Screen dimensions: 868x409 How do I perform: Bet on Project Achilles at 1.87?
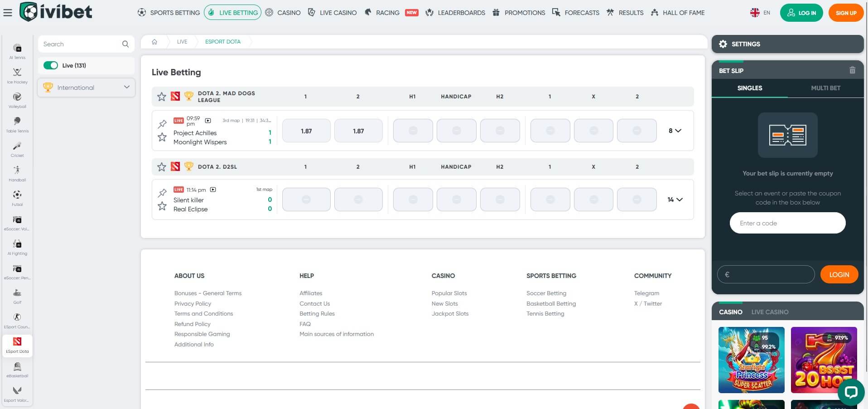[306, 131]
